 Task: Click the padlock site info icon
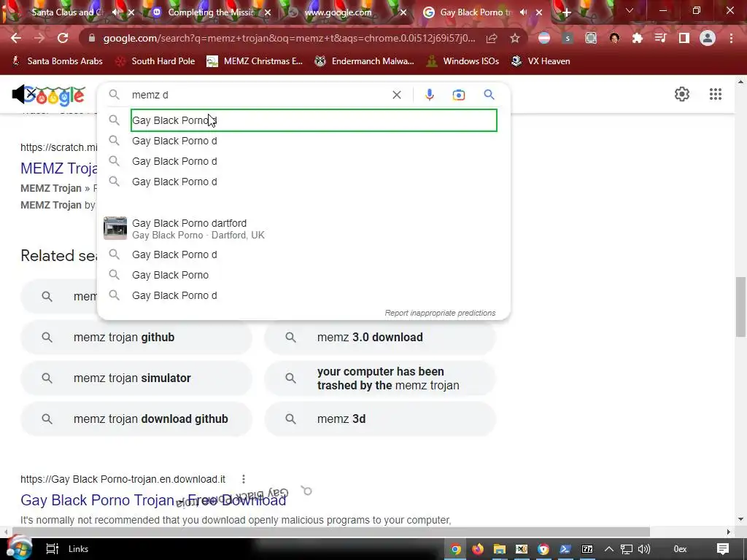pos(92,38)
